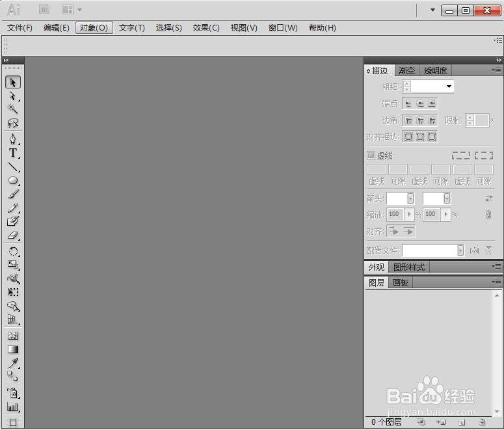Select the Selection (black arrow) tool
This screenshot has height=430, width=504.
(x=13, y=83)
